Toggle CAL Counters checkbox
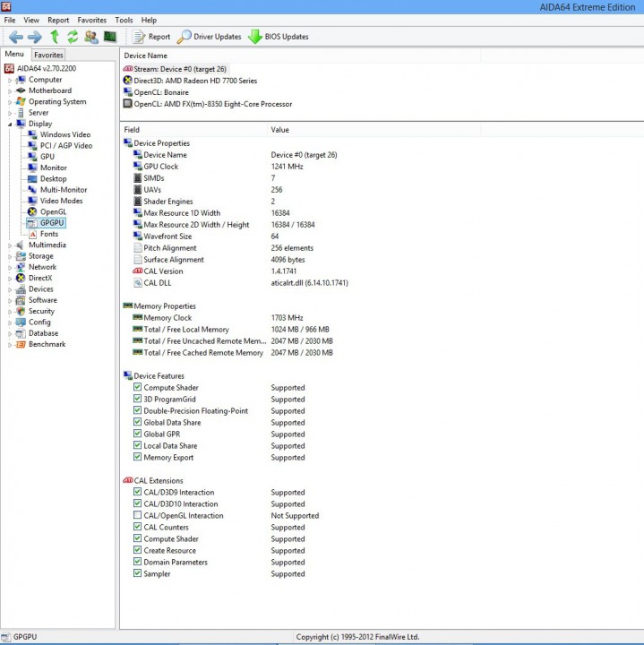Screen dimensions: 644x645 tap(137, 527)
